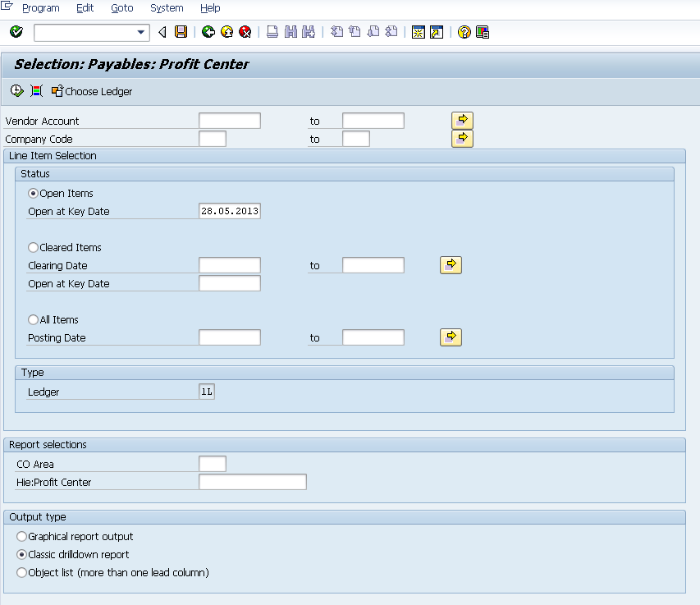700x605 pixels.
Task: Open multiple selection for Vendor Account
Action: point(463,121)
